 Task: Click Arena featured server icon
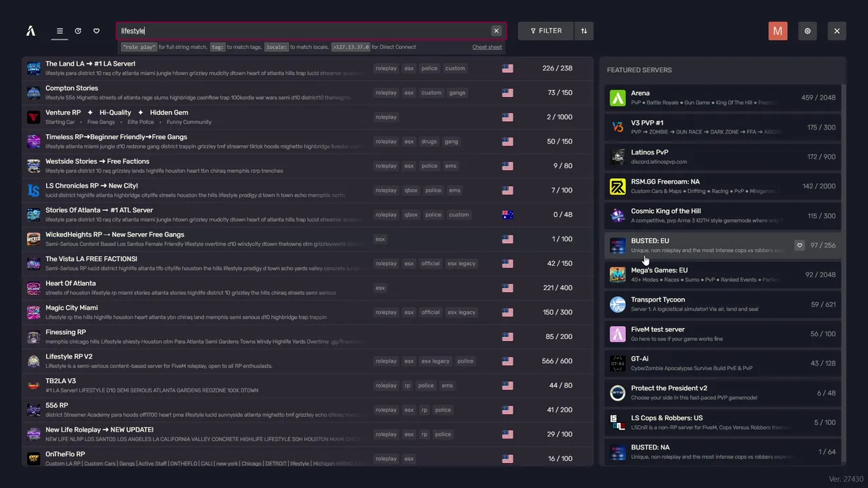(x=618, y=98)
